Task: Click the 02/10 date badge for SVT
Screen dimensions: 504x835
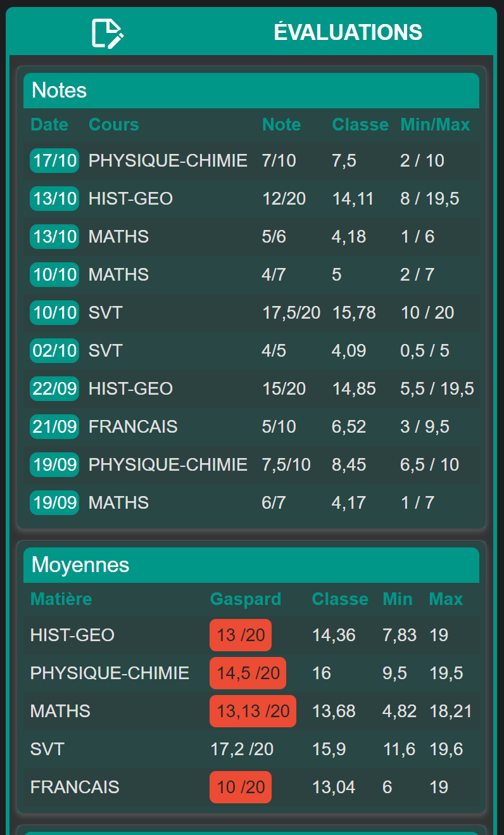Action: (54, 350)
